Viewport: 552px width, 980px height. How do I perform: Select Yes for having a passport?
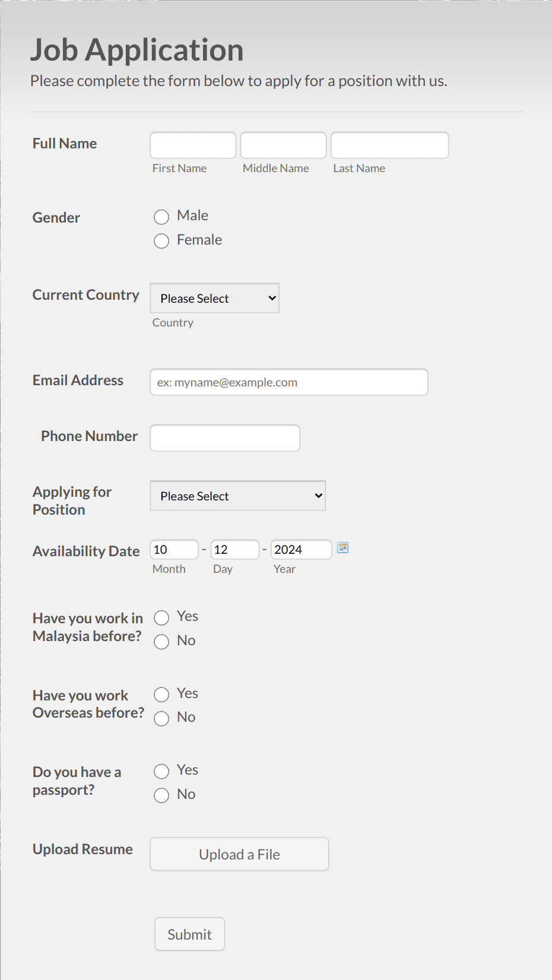(x=161, y=772)
